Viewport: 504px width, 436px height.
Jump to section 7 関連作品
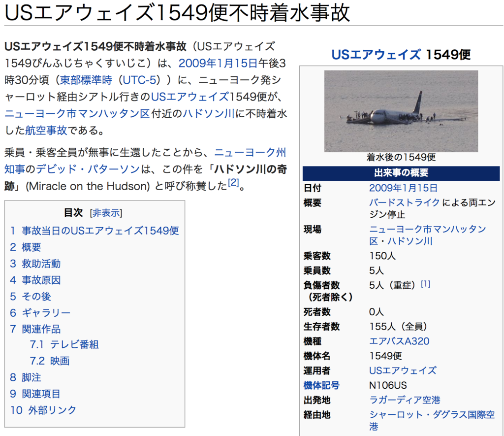point(35,329)
